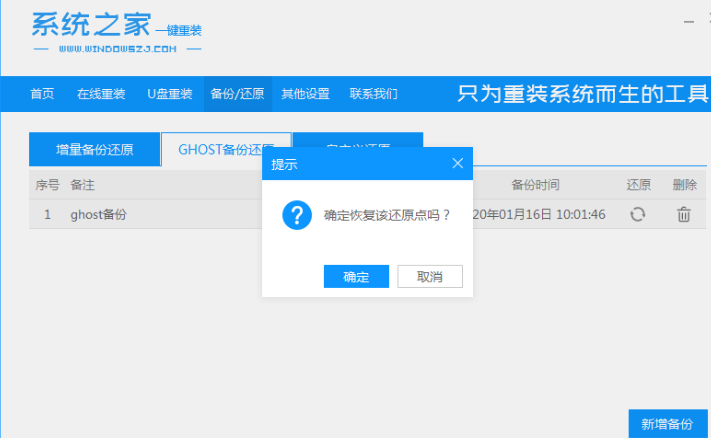Screen dimensions: 711x438
Task: Click the 新增备份 button
Action: click(668, 424)
